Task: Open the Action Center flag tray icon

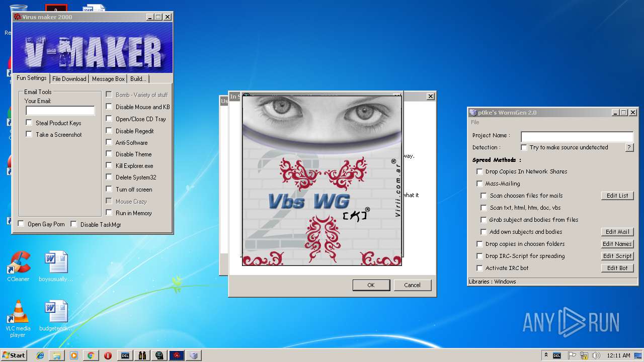Action: click(572, 355)
